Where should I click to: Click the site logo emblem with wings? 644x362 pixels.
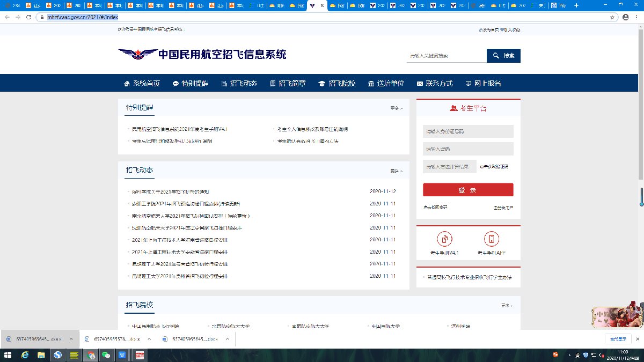coord(136,54)
